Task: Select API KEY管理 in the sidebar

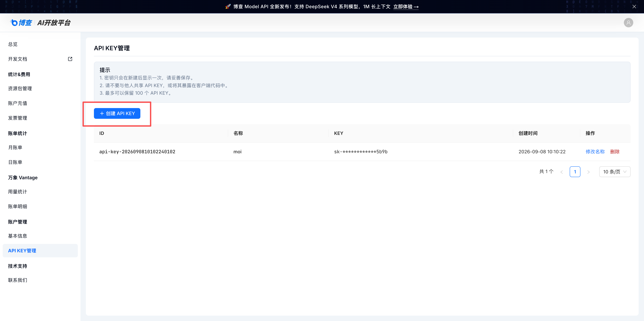Action: coord(40,251)
